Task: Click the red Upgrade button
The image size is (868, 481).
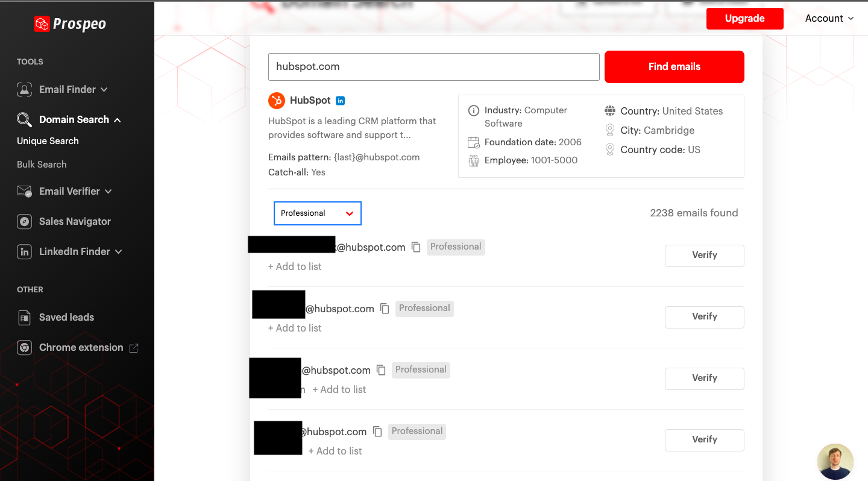Action: [745, 19]
